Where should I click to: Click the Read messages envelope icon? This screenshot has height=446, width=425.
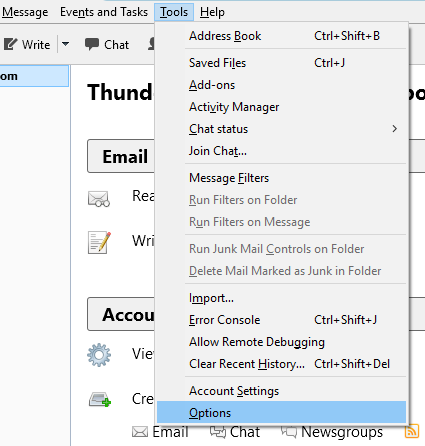pos(99,199)
